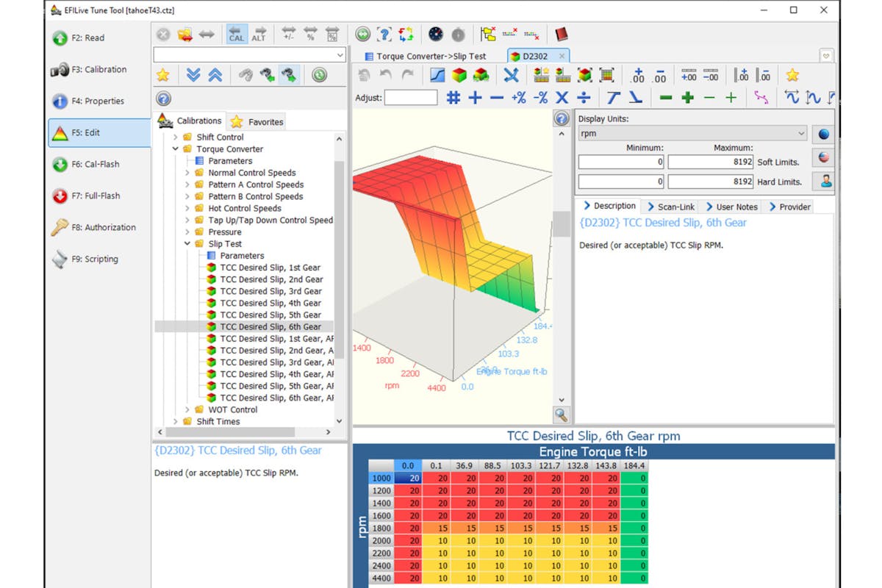The height and width of the screenshot is (588, 882).
Task: Click the gauge dashboard icon in top toolbar
Action: (435, 35)
